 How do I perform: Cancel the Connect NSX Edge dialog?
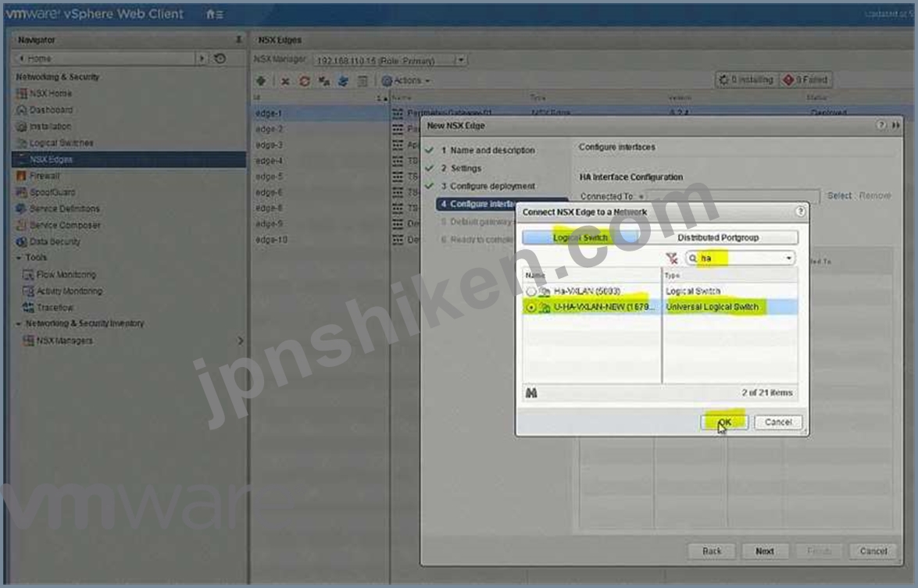(777, 422)
